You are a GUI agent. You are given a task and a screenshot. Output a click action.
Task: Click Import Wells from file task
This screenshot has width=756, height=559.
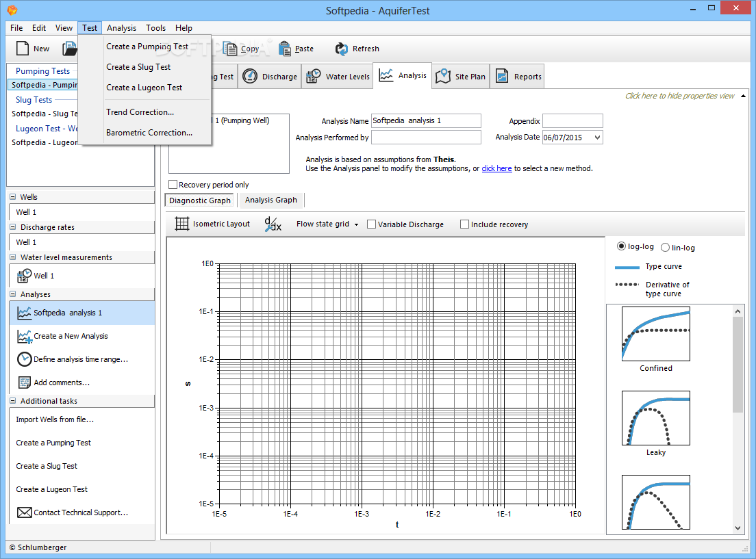point(55,419)
